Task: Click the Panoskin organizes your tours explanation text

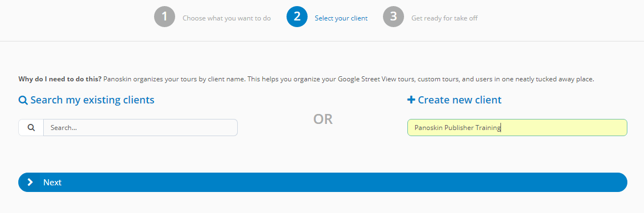Action: pyautogui.click(x=349, y=79)
